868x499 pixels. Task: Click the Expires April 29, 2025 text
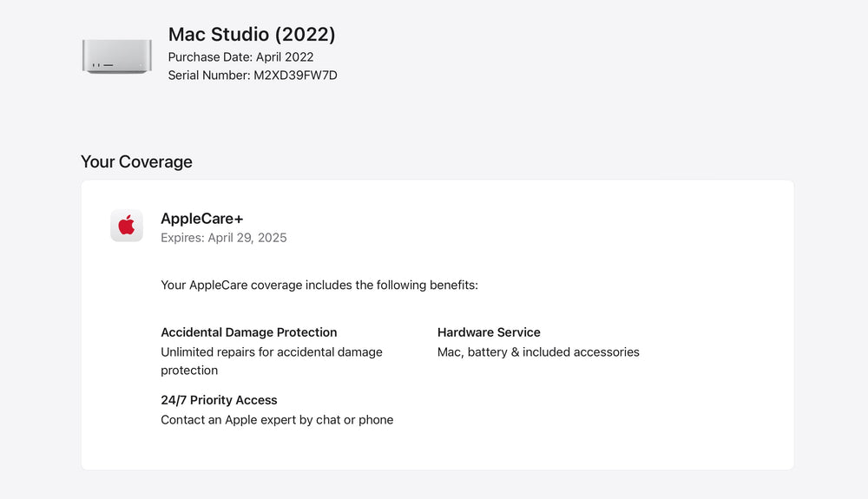tap(224, 238)
